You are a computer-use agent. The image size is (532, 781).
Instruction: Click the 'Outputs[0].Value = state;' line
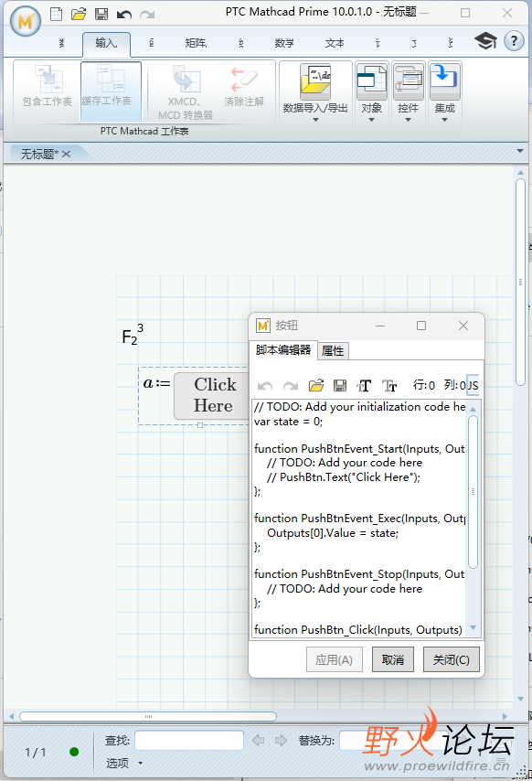click(333, 533)
